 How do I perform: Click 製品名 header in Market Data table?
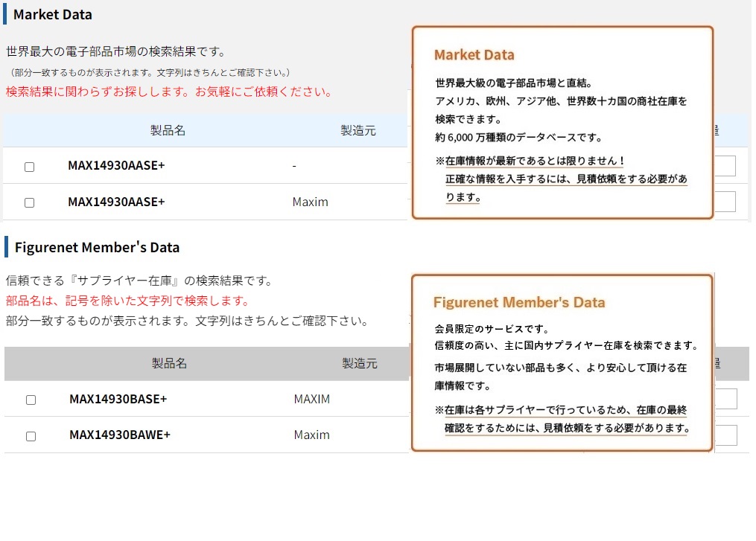click(x=168, y=131)
